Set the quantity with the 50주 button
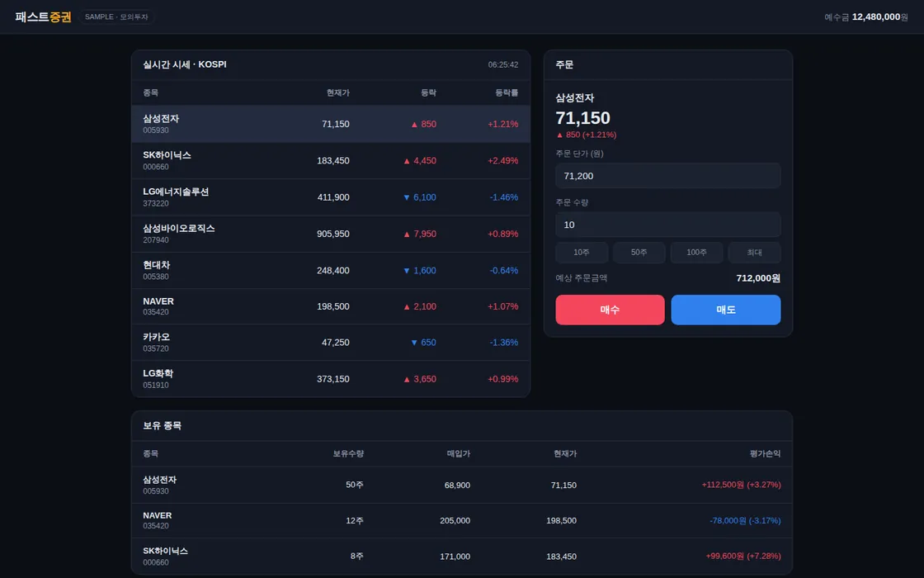This screenshot has height=578, width=924. tap(639, 253)
